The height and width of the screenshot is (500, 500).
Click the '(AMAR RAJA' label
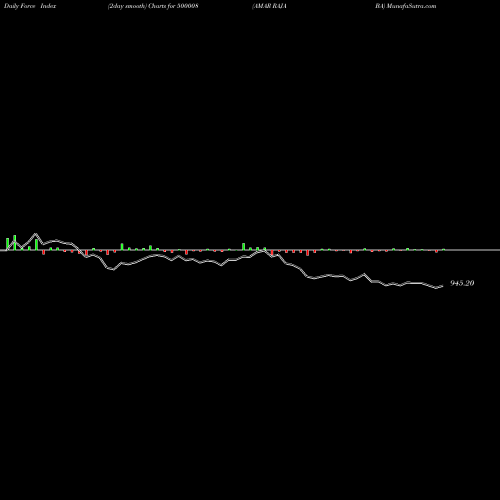click(269, 6)
